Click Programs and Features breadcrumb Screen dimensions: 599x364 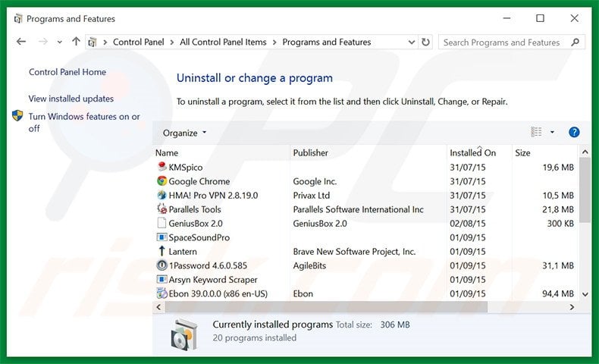click(327, 42)
